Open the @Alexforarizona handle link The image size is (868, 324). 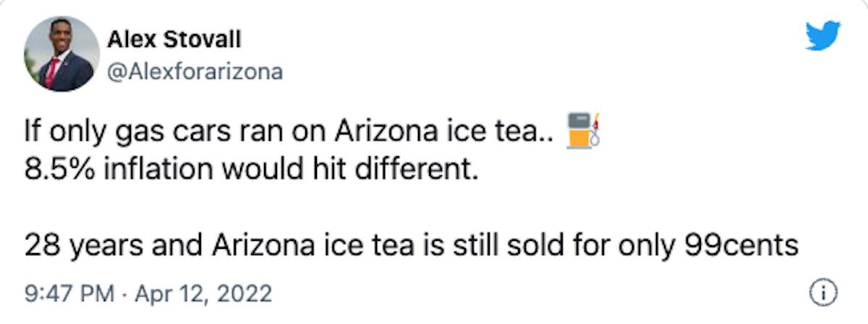click(x=195, y=72)
